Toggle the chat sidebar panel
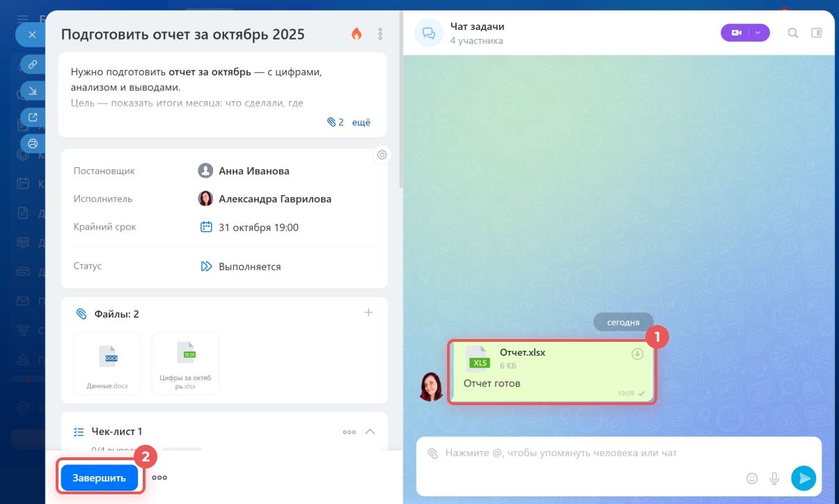Viewport: 839px width, 504px height. click(817, 33)
